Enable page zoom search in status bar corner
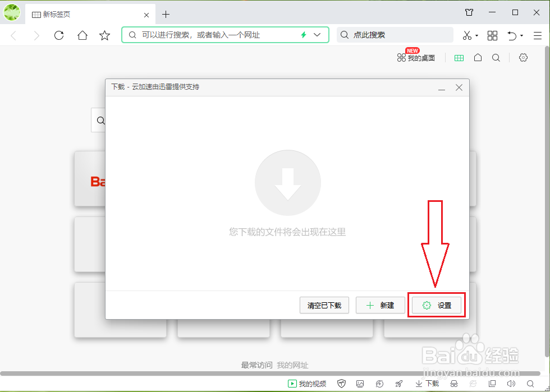 tap(529, 383)
